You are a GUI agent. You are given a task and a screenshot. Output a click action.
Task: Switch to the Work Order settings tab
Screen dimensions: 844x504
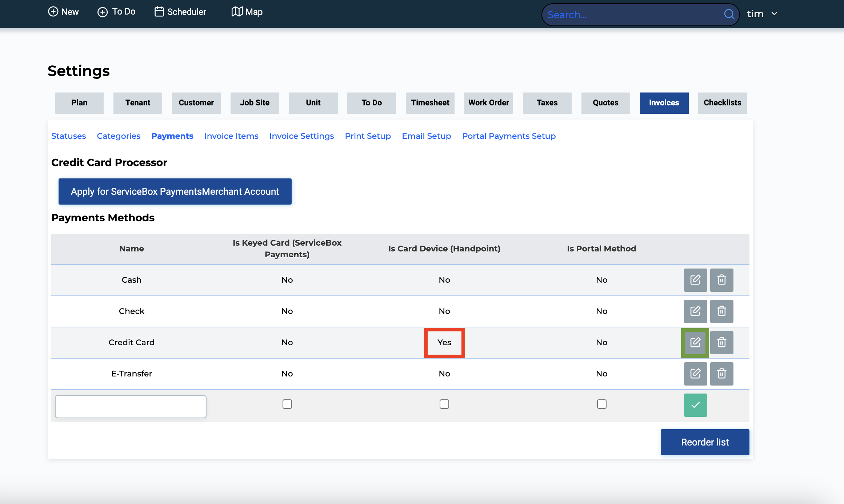click(x=488, y=103)
